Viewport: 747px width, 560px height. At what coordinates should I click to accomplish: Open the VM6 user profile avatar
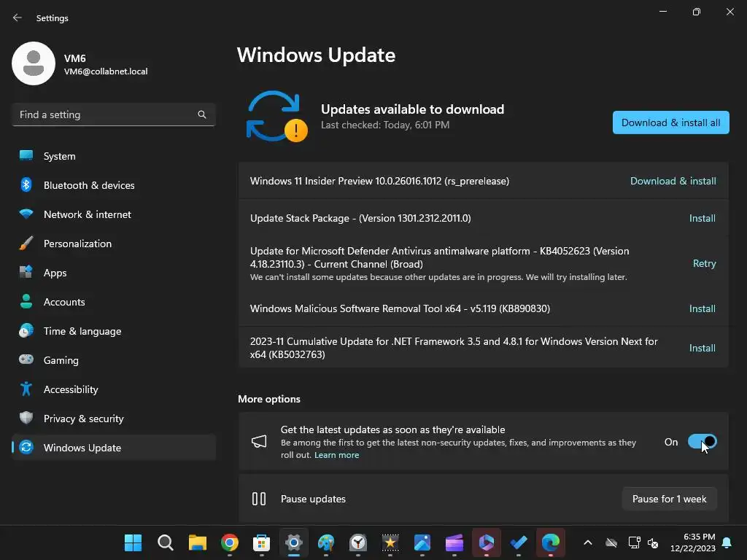pos(34,63)
